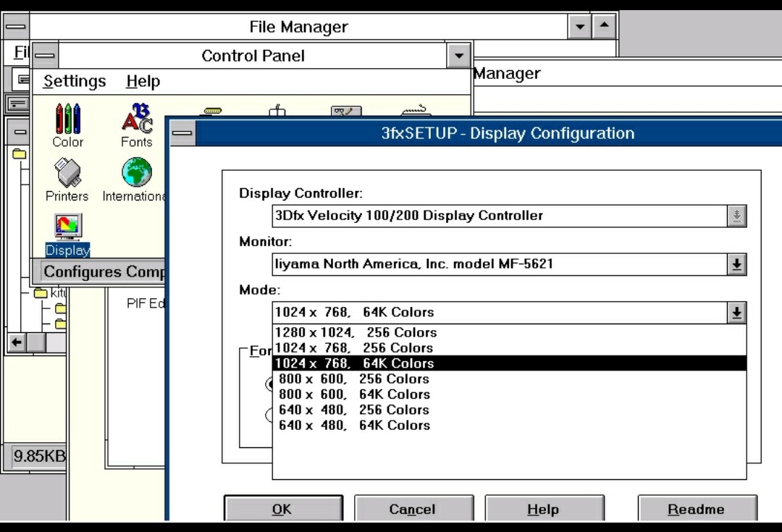Collapse the Mode dropdown arrow

[x=736, y=313]
